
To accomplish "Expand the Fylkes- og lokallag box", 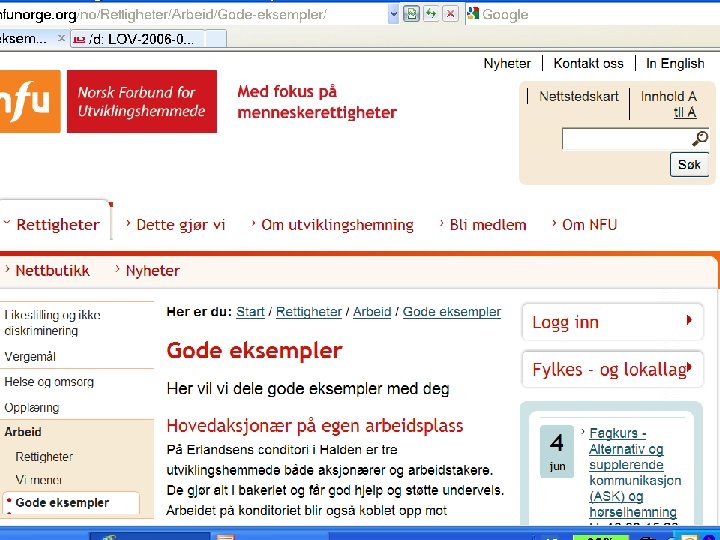I will pos(612,369).
